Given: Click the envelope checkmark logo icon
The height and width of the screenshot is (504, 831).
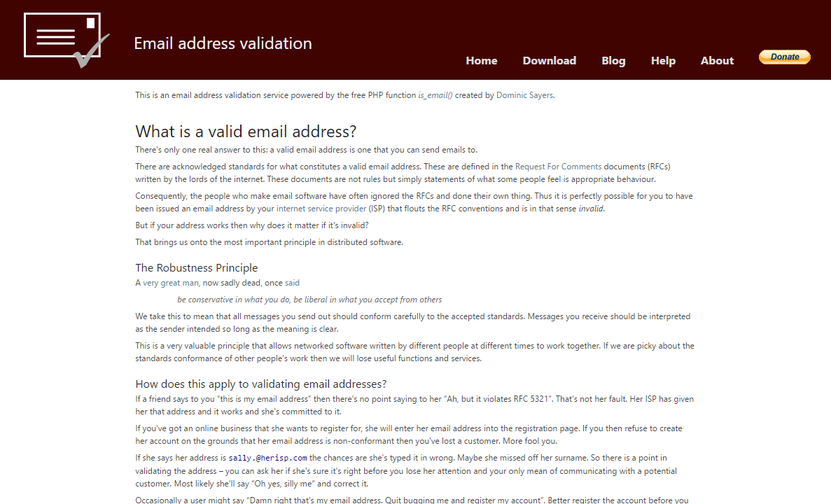Looking at the screenshot, I should [x=67, y=41].
